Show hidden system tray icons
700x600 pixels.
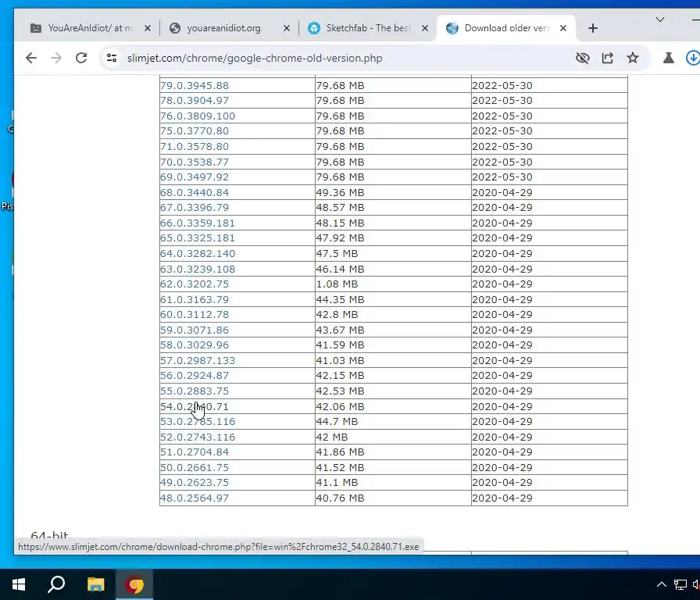tap(662, 584)
